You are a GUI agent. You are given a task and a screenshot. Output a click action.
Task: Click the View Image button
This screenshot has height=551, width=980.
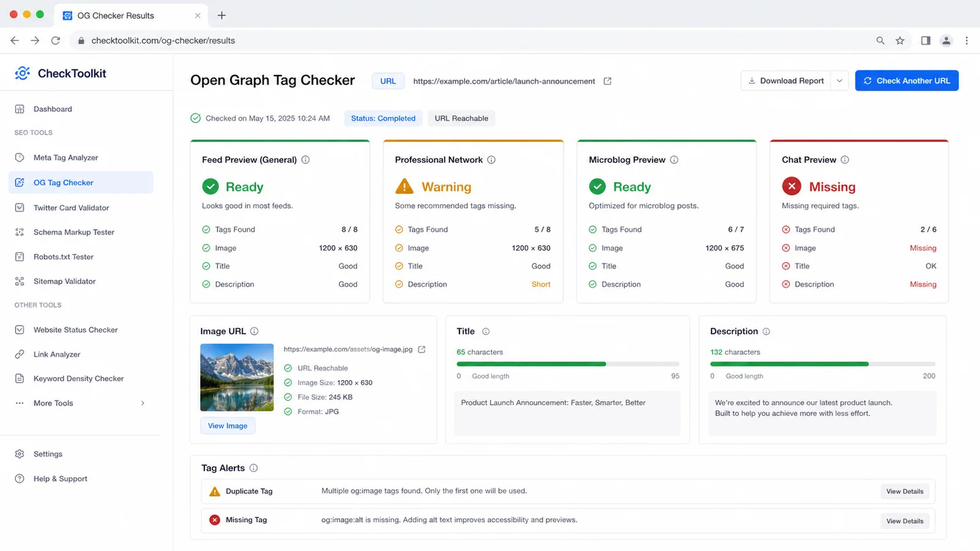coord(227,425)
